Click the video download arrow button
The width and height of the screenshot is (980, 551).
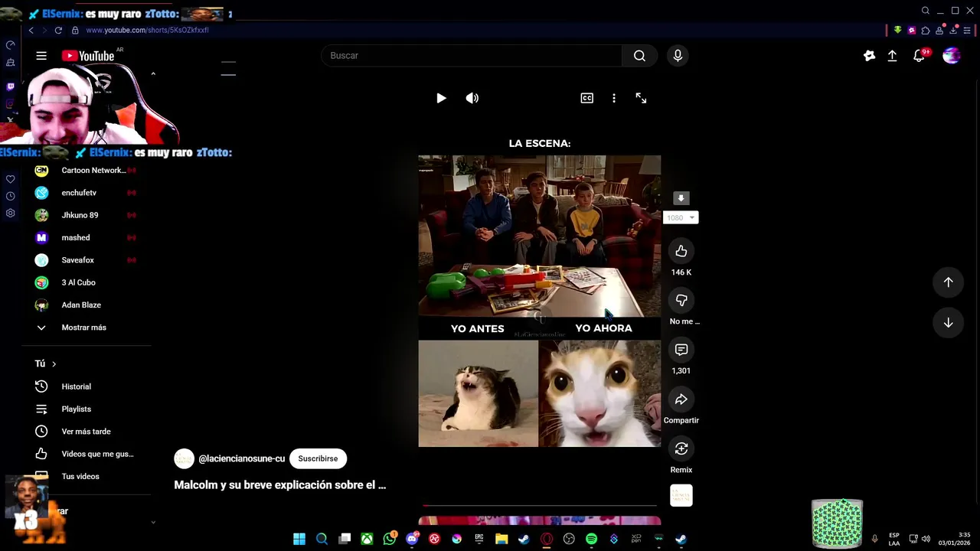pyautogui.click(x=681, y=198)
